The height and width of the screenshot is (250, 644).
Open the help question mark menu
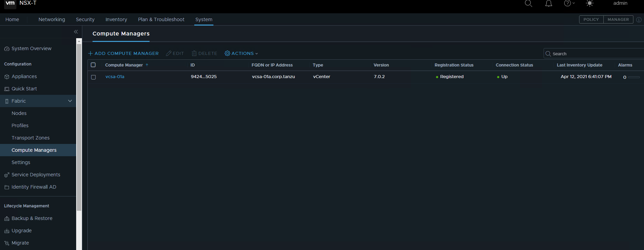tap(568, 3)
